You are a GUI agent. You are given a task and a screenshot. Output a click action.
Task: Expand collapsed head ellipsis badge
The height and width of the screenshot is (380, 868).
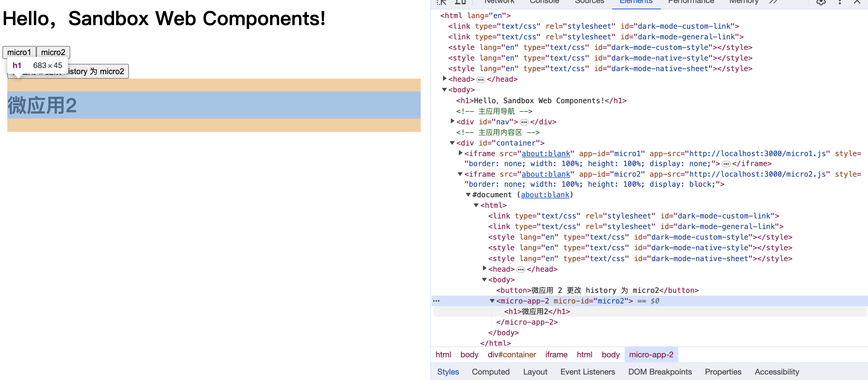(x=481, y=80)
